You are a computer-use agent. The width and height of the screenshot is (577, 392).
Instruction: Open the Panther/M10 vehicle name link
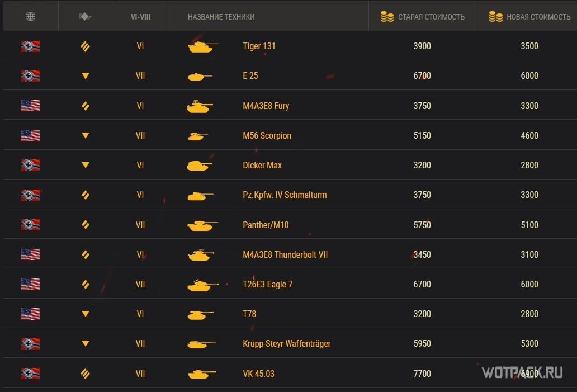pos(266,225)
